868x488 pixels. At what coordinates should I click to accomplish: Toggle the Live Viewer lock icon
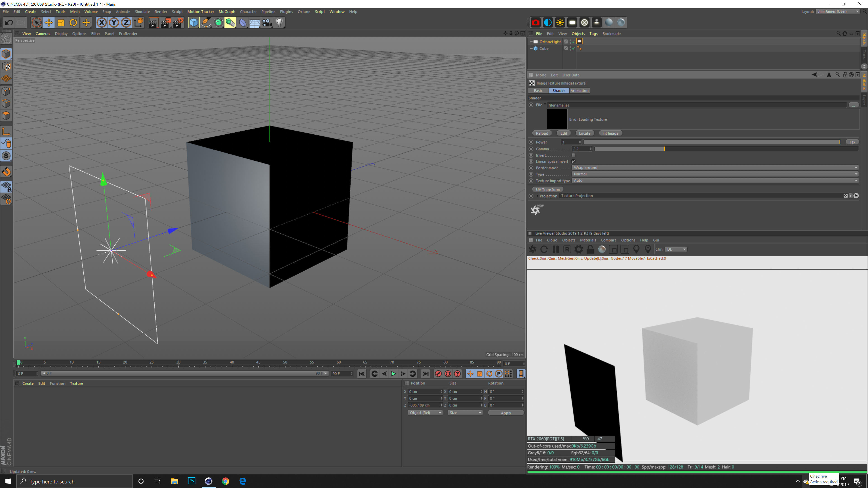click(590, 249)
